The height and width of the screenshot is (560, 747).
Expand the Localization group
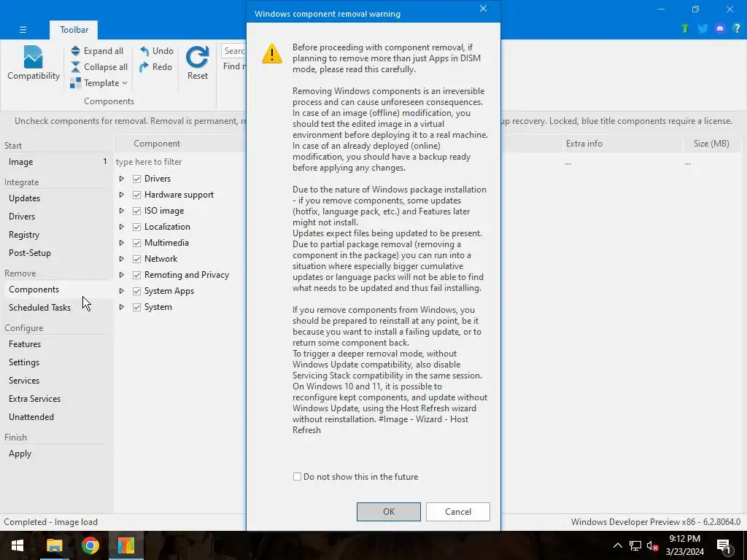tap(122, 227)
